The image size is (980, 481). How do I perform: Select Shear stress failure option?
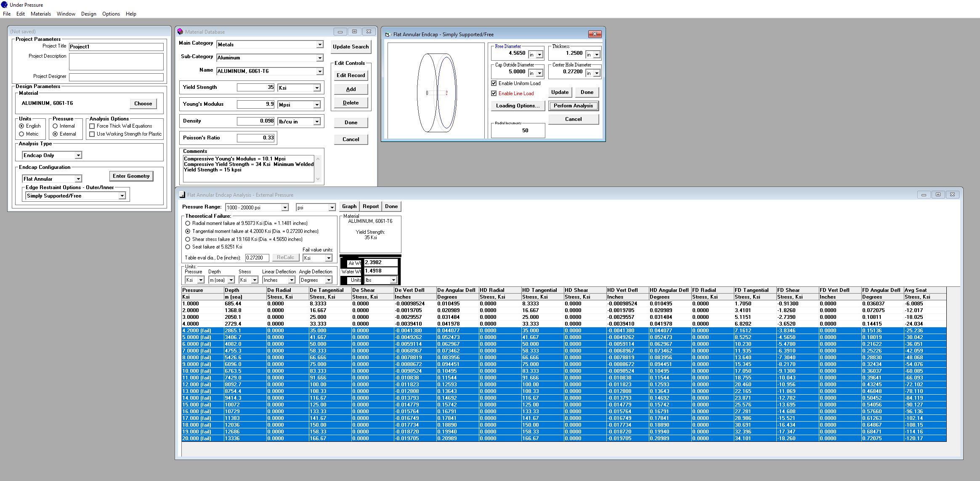click(188, 239)
